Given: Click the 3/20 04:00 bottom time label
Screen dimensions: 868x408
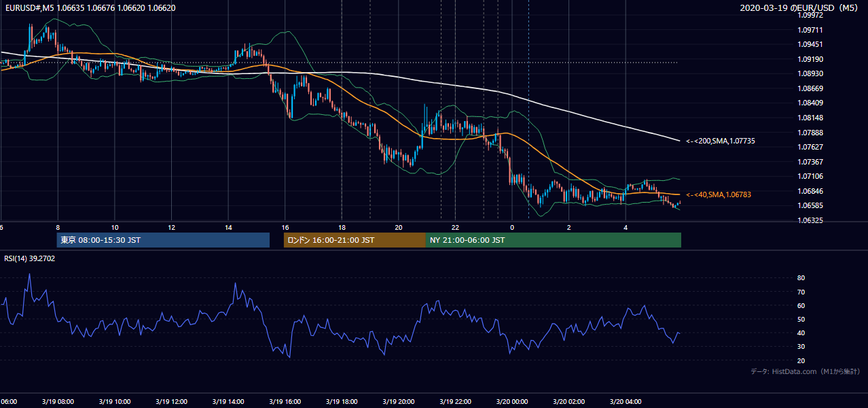Looking at the screenshot, I should pyautogui.click(x=626, y=401).
